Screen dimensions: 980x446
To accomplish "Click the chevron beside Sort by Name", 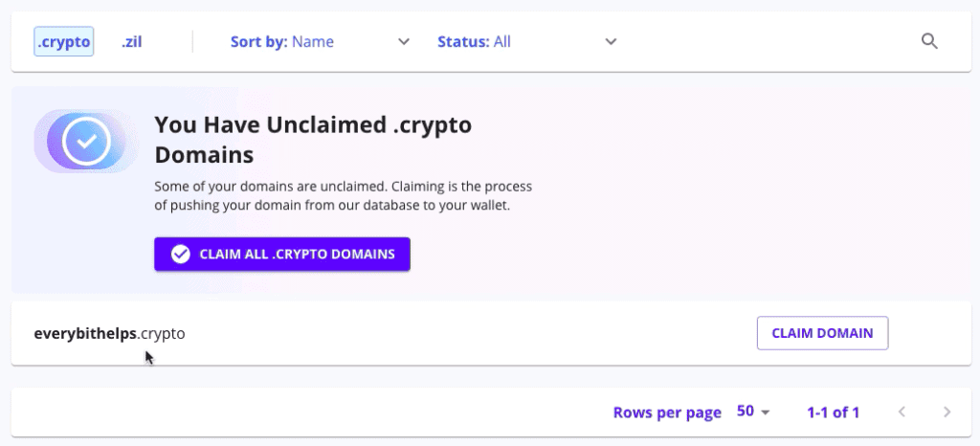I will pyautogui.click(x=404, y=41).
